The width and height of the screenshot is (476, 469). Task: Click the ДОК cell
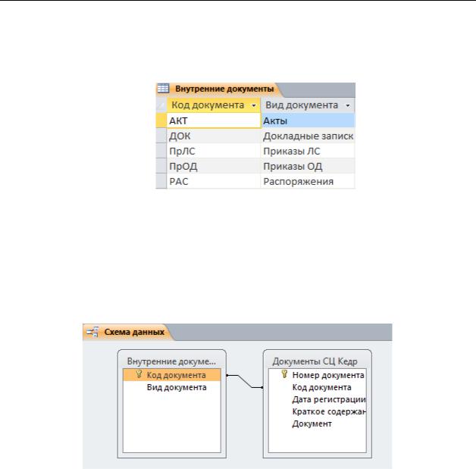pos(214,136)
